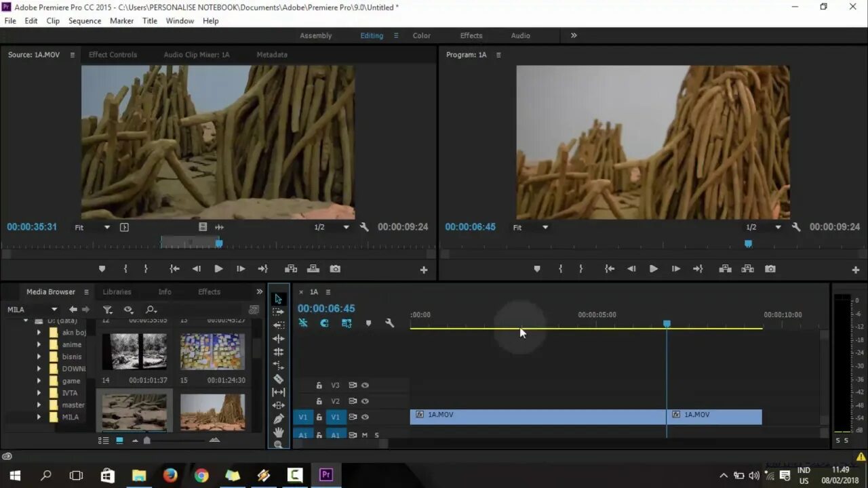Toggle V1 track eye visibility
This screenshot has height=488, width=868.
pos(365,418)
